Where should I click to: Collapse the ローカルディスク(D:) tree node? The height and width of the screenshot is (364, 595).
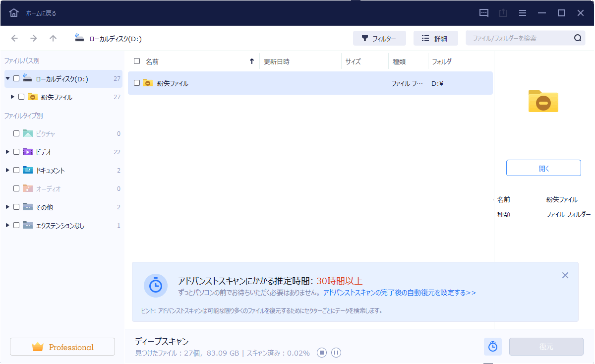pyautogui.click(x=7, y=78)
